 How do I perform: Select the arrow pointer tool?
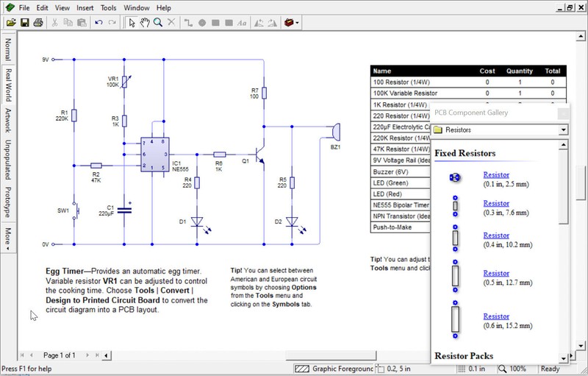click(x=132, y=23)
